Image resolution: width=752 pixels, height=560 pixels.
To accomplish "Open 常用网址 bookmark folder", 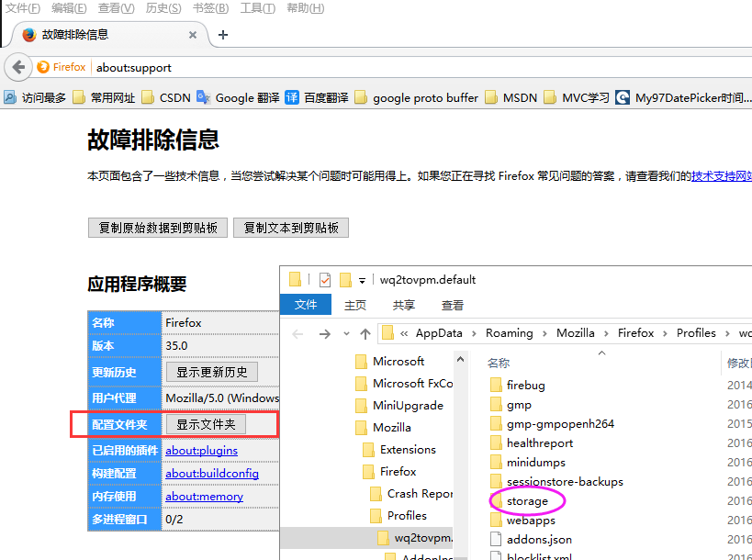I will click(104, 98).
